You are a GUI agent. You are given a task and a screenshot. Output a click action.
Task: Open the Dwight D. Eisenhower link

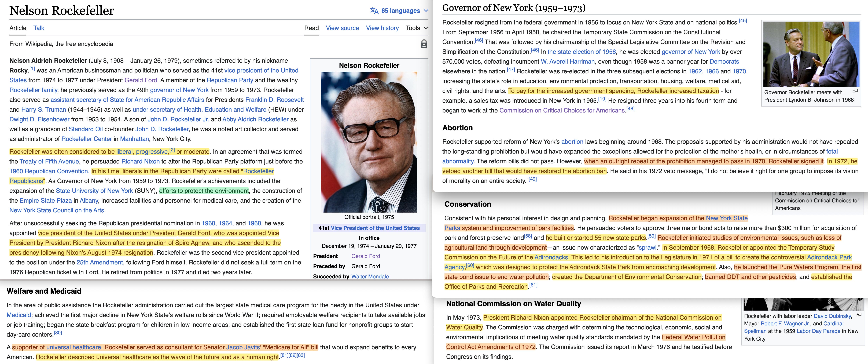39,119
